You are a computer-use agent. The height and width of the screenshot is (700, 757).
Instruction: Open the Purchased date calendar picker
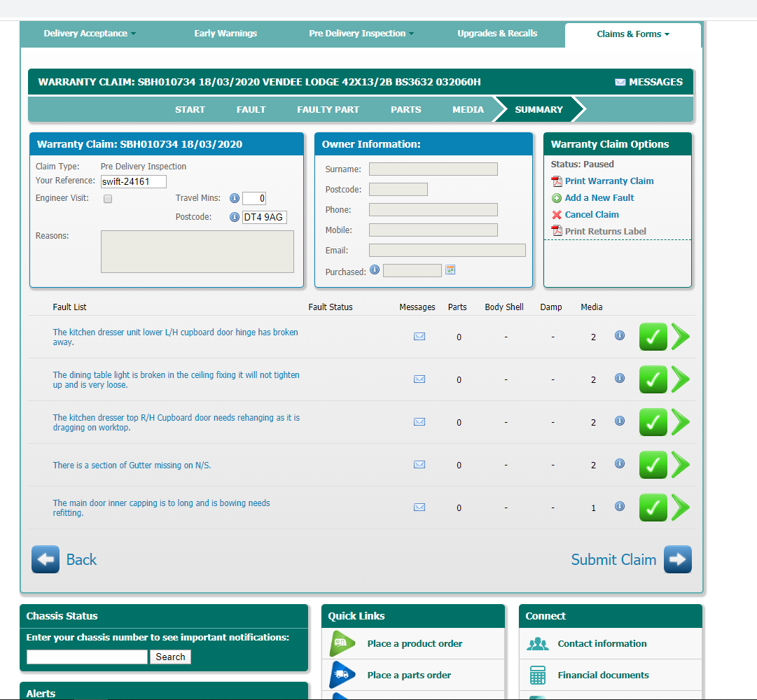point(450,269)
